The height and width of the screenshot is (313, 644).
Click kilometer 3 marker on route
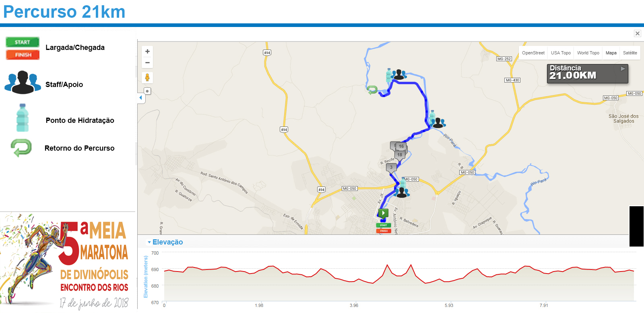click(391, 168)
